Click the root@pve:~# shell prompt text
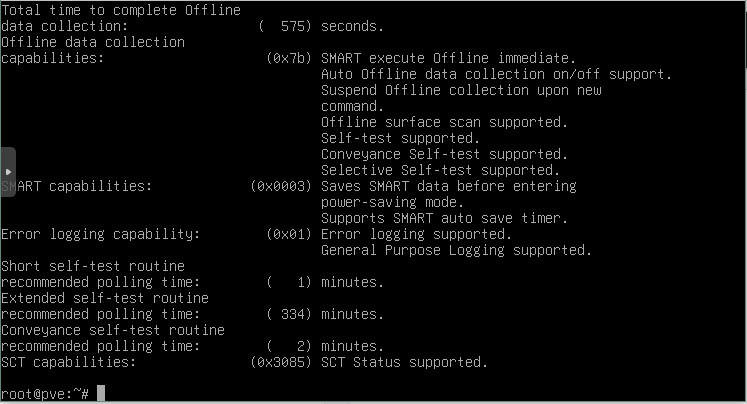Image resolution: width=747 pixels, height=404 pixels. [45, 394]
